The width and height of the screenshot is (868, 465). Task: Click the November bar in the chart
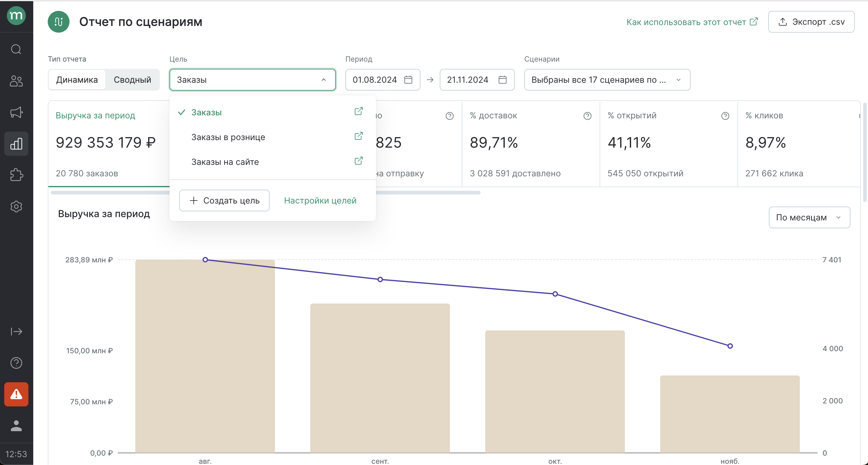(730, 414)
